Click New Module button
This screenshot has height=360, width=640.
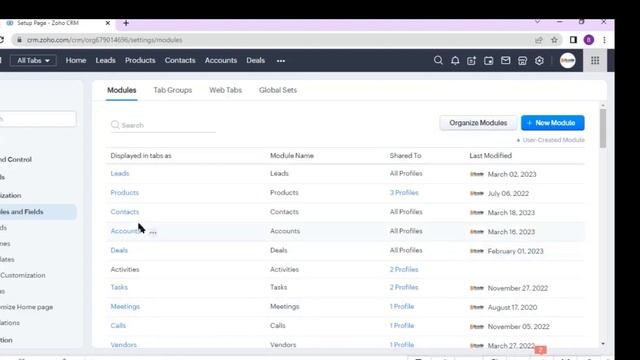[x=553, y=123]
